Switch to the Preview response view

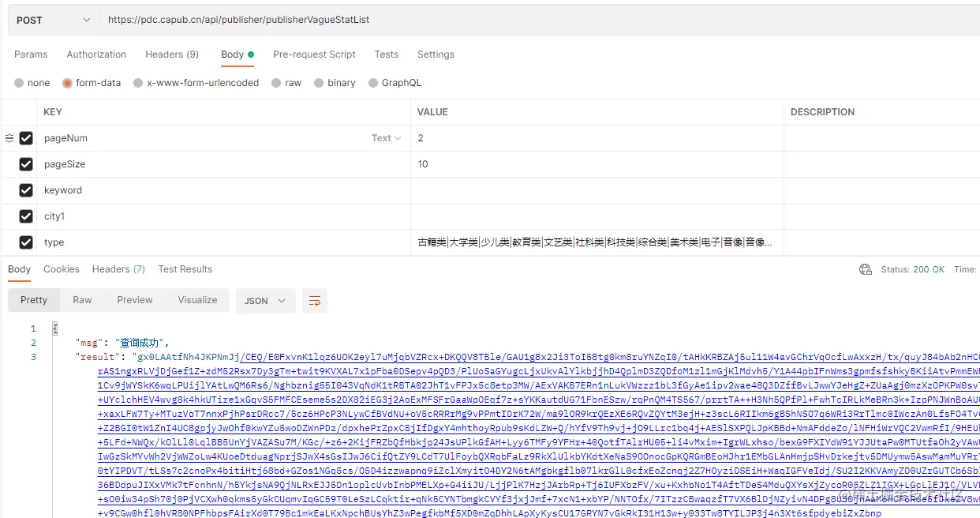pyautogui.click(x=134, y=300)
